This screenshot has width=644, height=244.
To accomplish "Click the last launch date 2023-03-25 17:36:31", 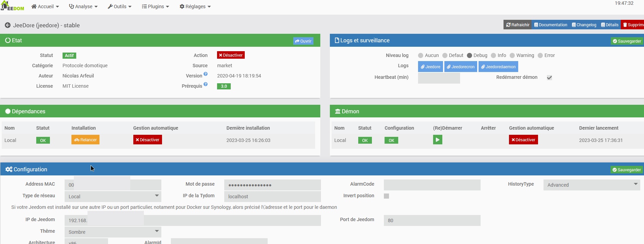I will [x=601, y=140].
